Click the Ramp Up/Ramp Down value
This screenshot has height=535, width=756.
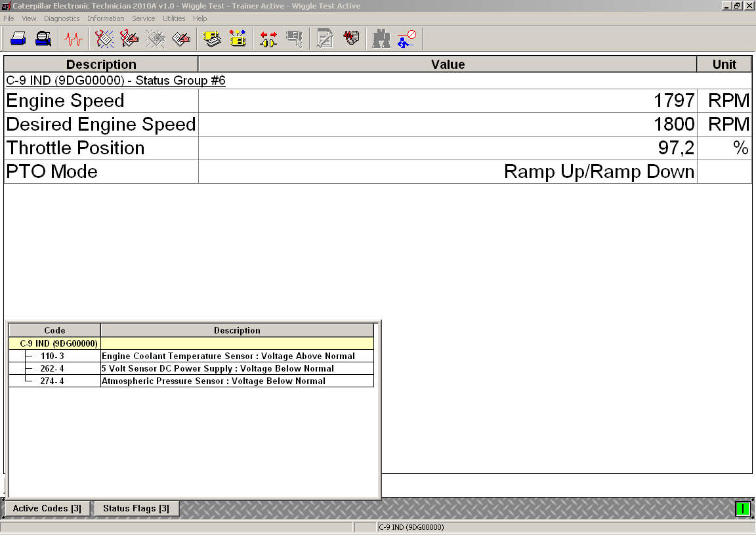(x=599, y=172)
